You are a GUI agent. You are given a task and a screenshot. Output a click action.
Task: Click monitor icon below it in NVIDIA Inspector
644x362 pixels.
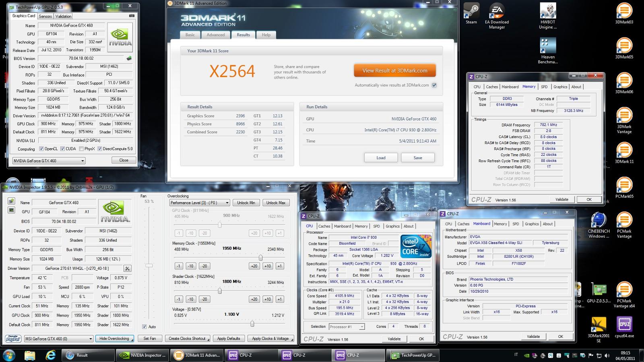tap(11, 210)
